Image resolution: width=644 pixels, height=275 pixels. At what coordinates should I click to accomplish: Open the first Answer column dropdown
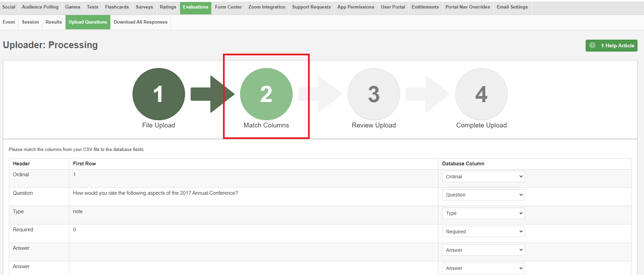[483, 250]
